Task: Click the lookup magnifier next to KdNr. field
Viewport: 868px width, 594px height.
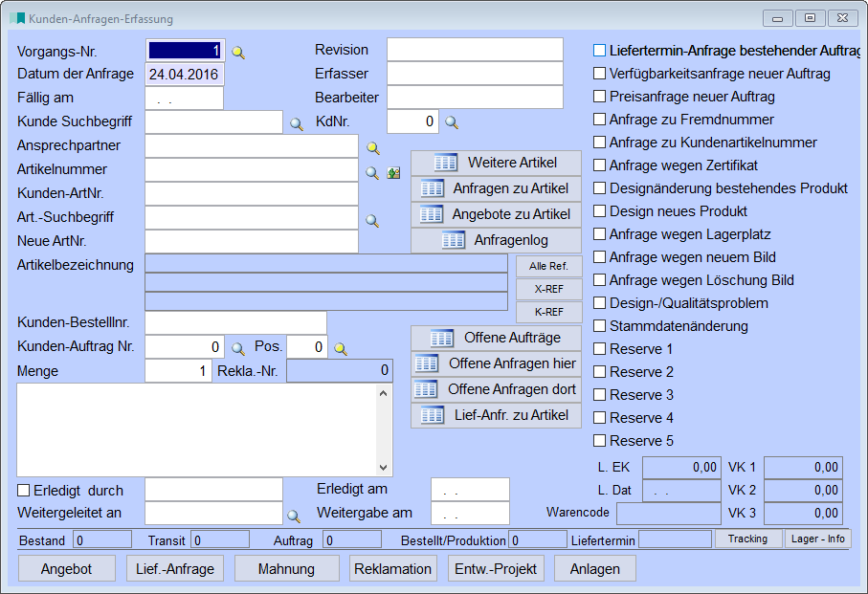Action: pyautogui.click(x=452, y=122)
